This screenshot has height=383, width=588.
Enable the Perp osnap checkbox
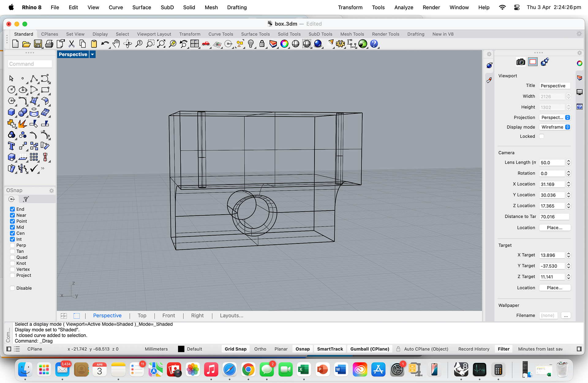[12, 245]
